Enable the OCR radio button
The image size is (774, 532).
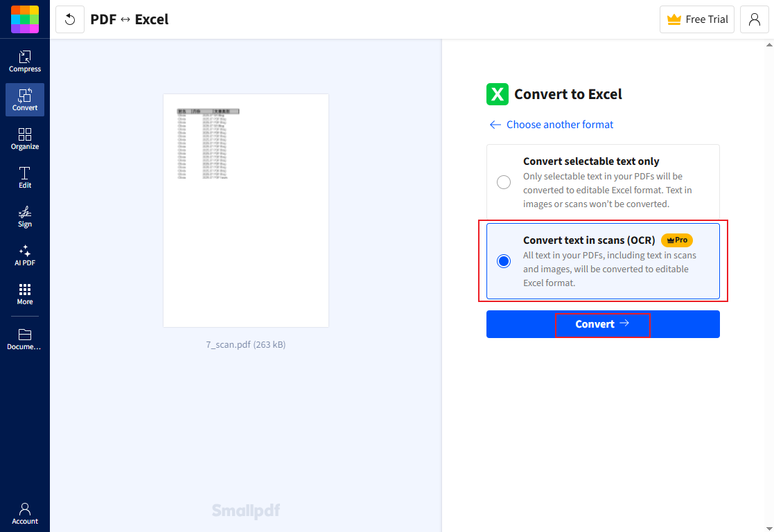504,261
